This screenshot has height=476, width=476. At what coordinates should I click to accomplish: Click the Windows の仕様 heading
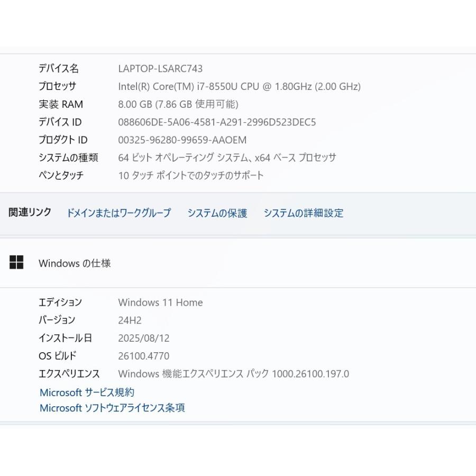pos(74,263)
